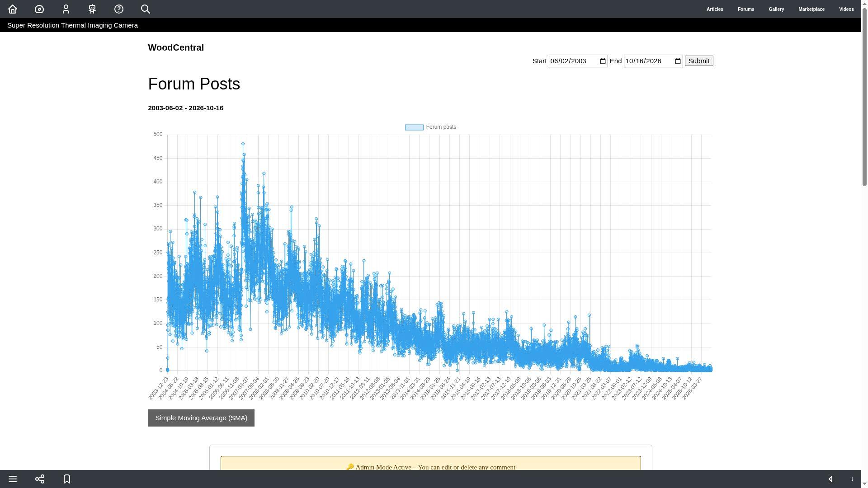Open End date calendar picker icon
868x488 pixels.
tap(678, 61)
